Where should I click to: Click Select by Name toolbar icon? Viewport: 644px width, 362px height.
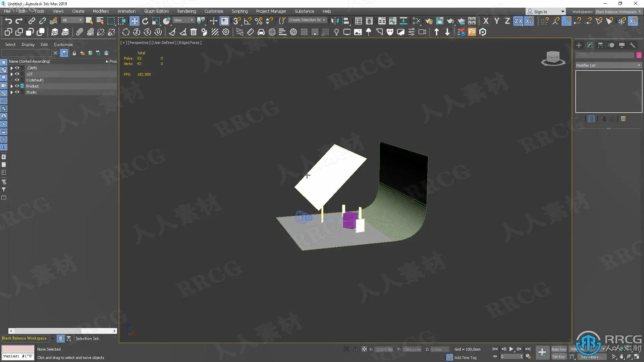tap(100, 21)
